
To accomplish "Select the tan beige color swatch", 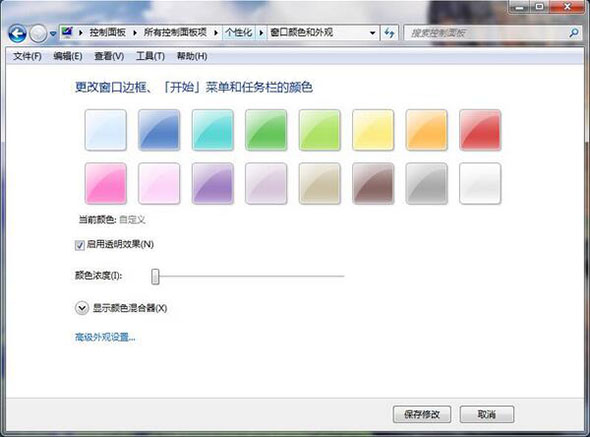I will tap(319, 184).
